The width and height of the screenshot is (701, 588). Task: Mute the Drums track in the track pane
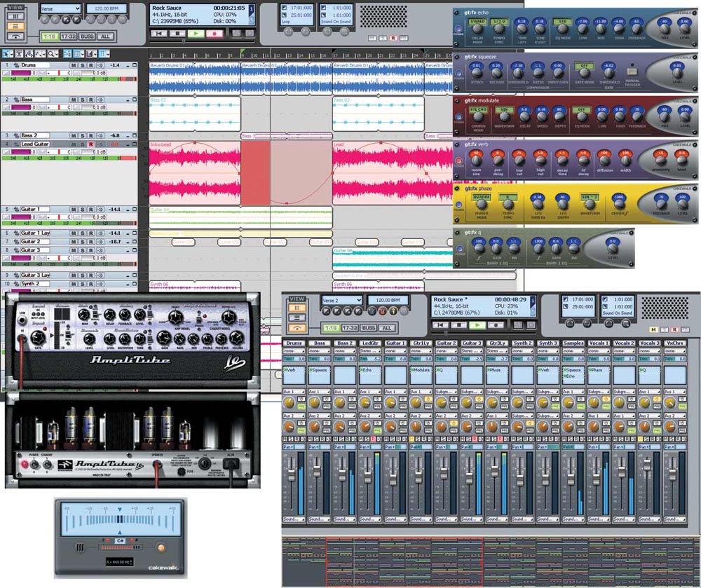[74, 65]
